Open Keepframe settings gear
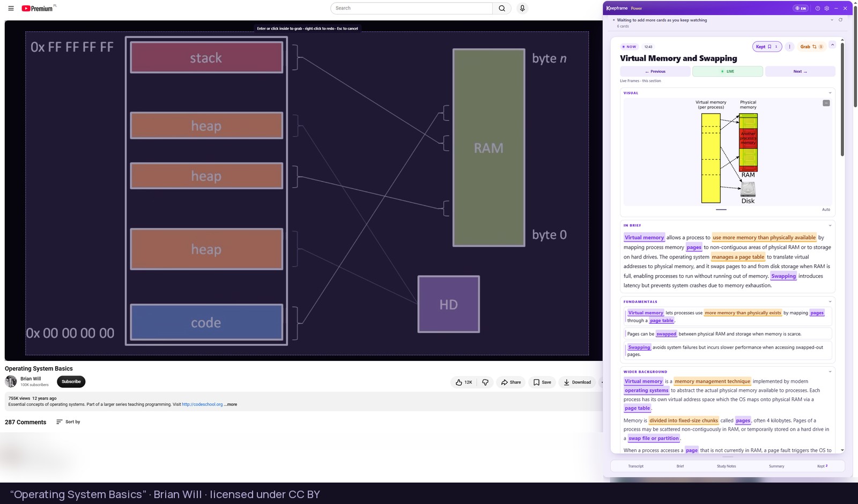 coord(827,8)
